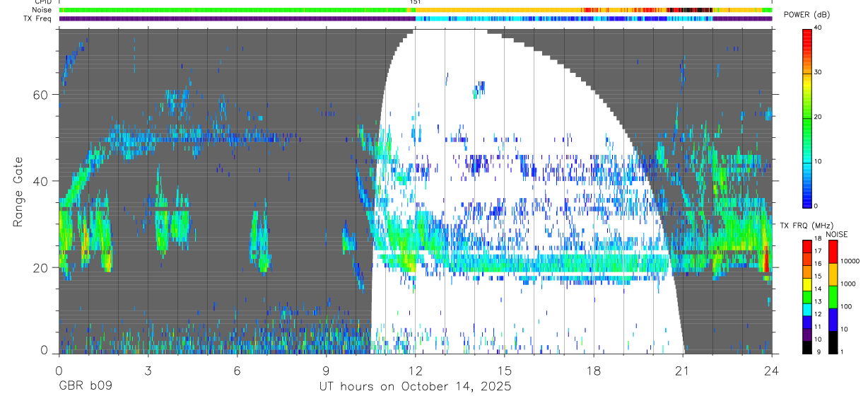
Task: Click the '100' label on NOISE scale
Action: [x=847, y=307]
